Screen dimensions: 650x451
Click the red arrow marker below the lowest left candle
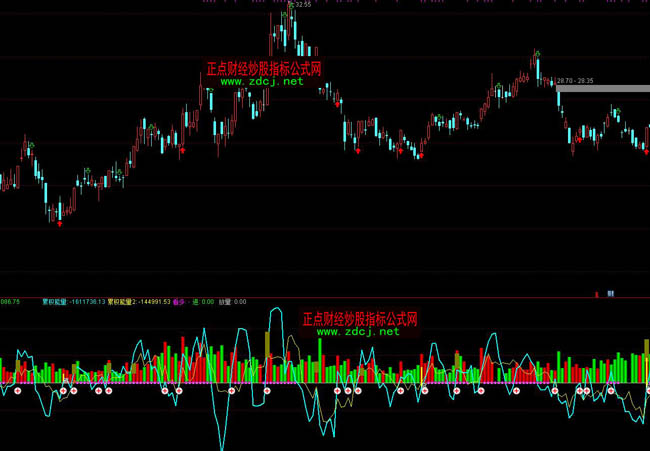pos(59,224)
